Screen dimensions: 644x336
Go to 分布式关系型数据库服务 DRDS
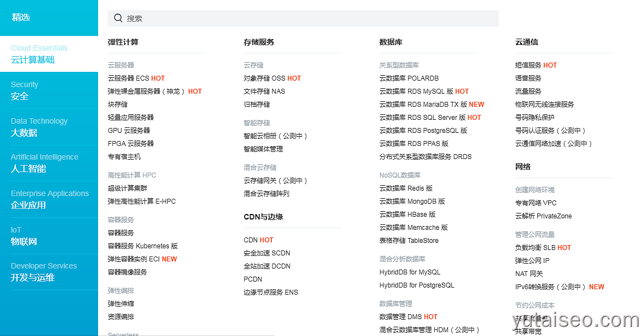[x=426, y=157]
